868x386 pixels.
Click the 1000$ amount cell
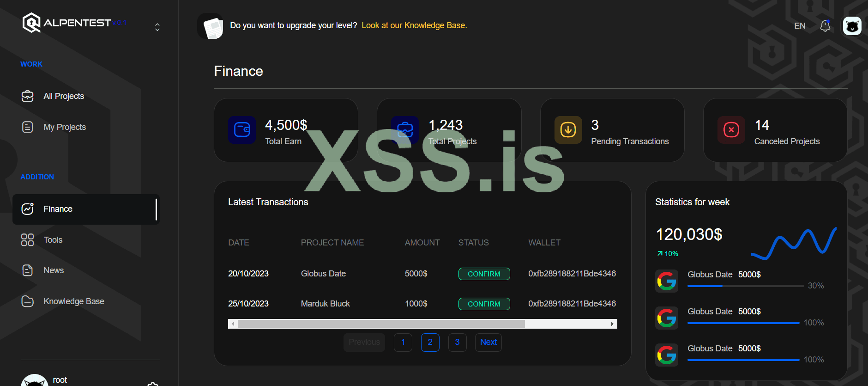pyautogui.click(x=416, y=304)
